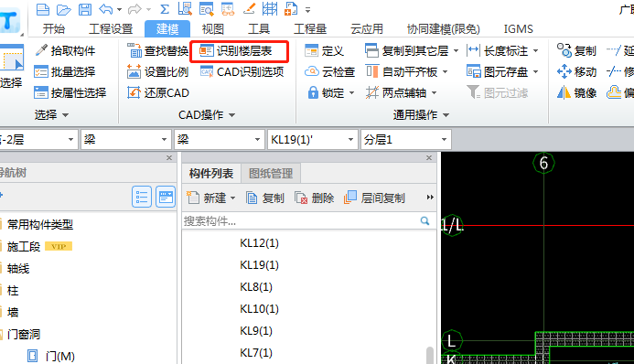Click the Move (移动) tool

[576, 72]
